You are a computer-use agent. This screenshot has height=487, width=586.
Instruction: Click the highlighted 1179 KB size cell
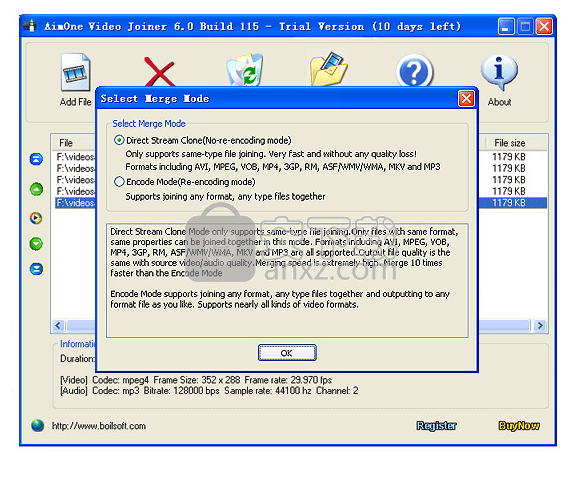pos(509,203)
